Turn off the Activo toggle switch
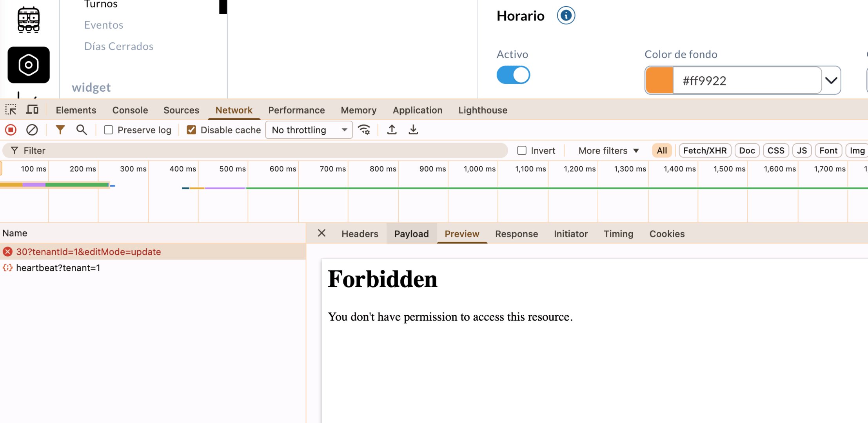 click(513, 75)
